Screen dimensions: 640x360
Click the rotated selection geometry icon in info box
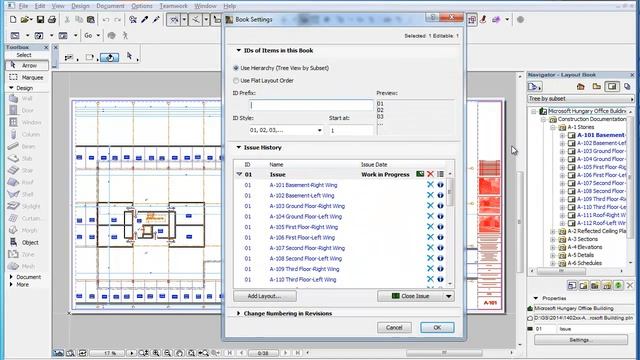(x=109, y=58)
